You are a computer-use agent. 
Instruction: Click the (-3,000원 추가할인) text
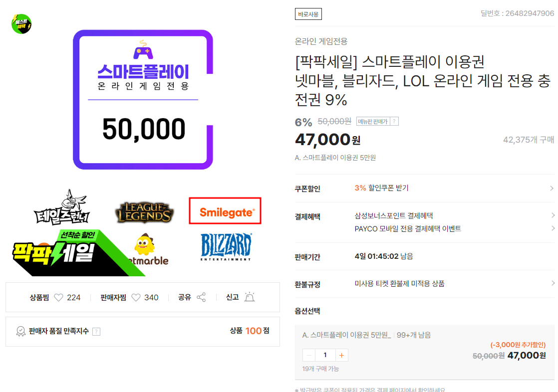518,345
